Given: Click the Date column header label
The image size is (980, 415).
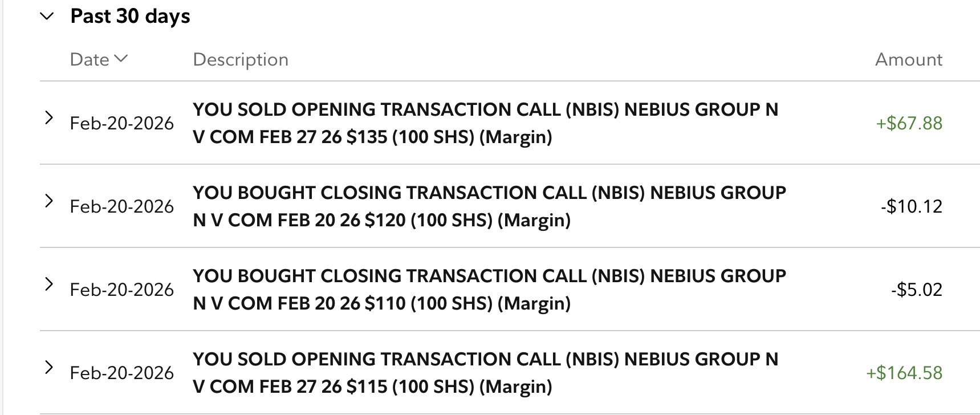Looking at the screenshot, I should click(90, 59).
